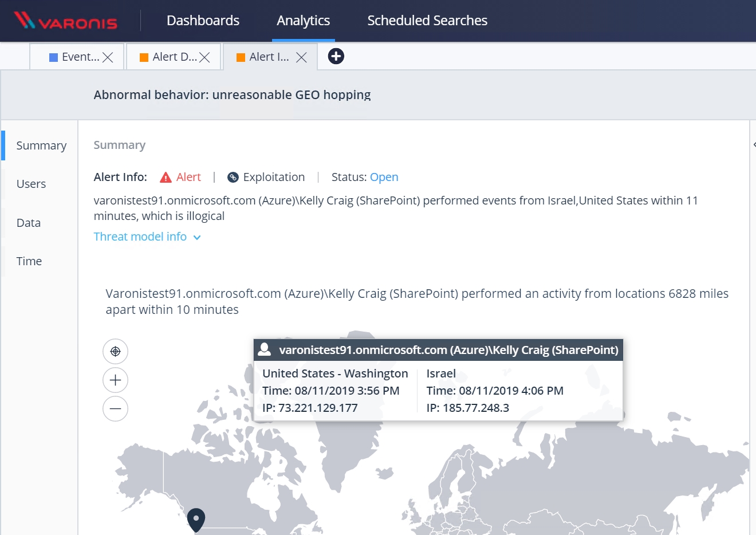The width and height of the screenshot is (756, 535).
Task: Add a new tab with plus icon
Action: pyautogui.click(x=336, y=56)
